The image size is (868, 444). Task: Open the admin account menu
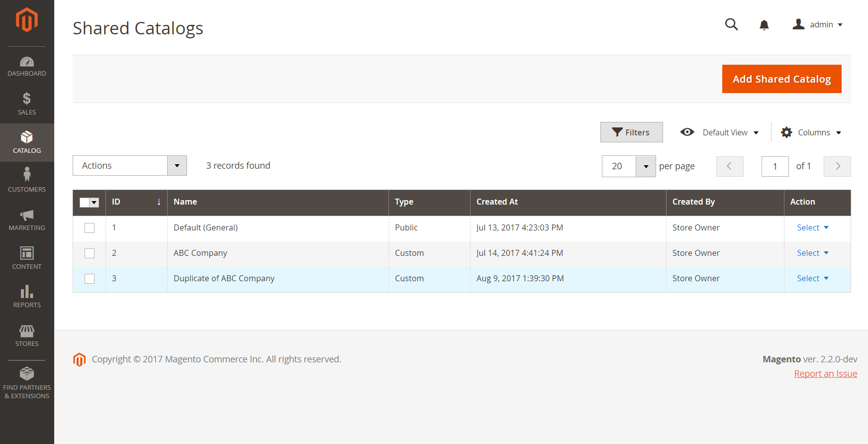[818, 24]
